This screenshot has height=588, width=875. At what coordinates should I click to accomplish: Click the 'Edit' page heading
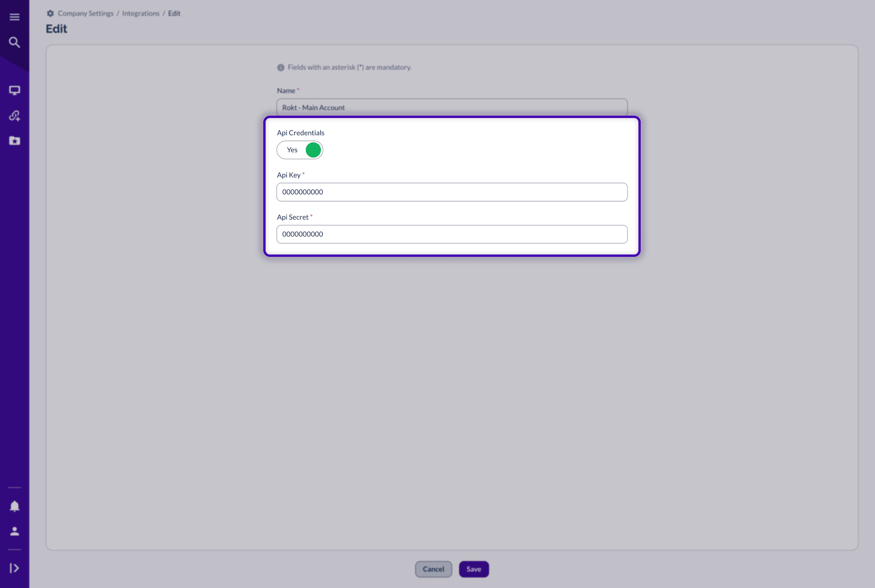pos(56,29)
